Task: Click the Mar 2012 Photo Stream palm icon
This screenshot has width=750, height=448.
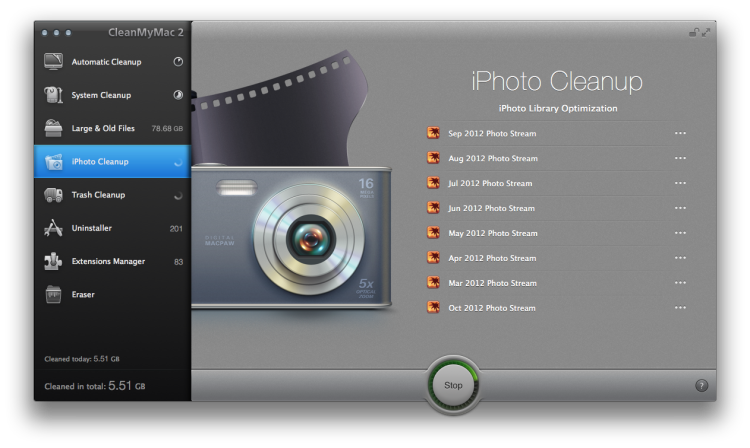Action: click(433, 282)
